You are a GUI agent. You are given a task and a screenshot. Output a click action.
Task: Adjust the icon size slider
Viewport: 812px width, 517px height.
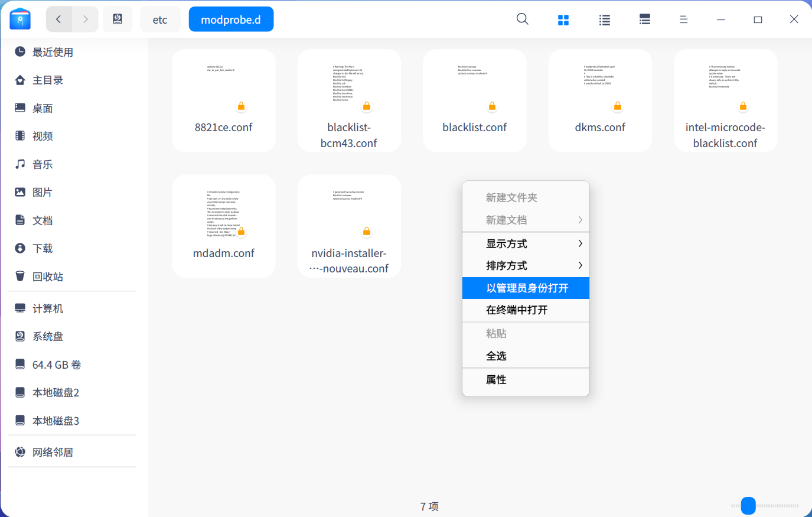pyautogui.click(x=748, y=506)
